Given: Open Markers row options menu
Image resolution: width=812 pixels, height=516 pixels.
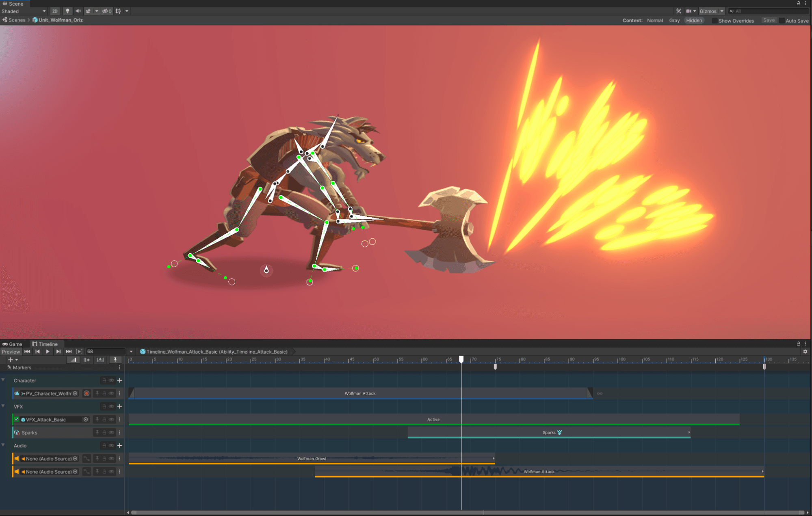Looking at the screenshot, I should pyautogui.click(x=119, y=367).
